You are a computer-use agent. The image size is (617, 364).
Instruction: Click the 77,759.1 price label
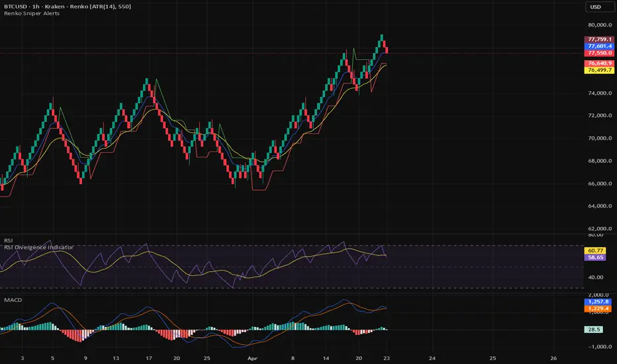[x=599, y=39]
